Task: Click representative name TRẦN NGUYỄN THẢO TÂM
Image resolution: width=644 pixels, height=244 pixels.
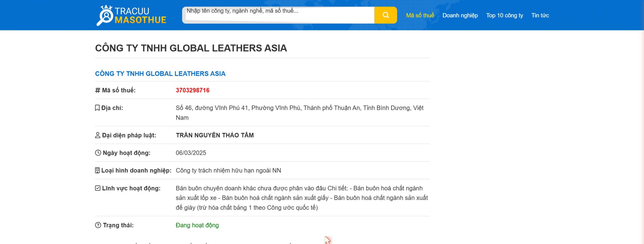Action: click(x=215, y=135)
